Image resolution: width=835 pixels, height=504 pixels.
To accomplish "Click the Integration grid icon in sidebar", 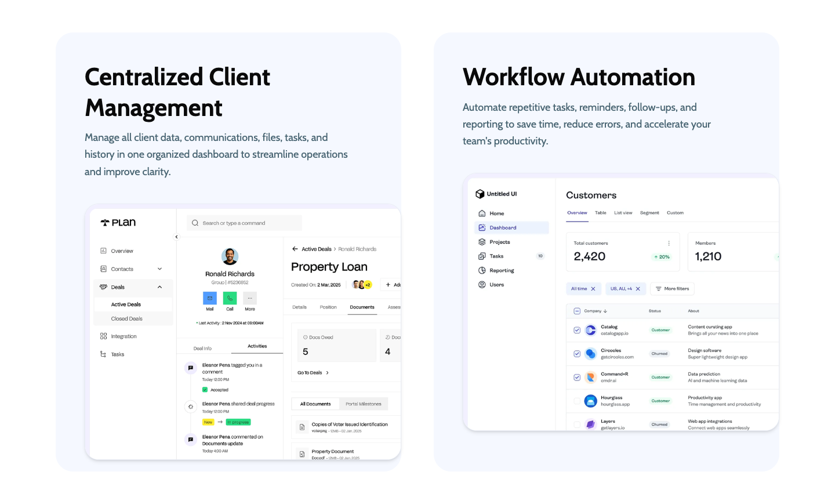I will coord(103,336).
